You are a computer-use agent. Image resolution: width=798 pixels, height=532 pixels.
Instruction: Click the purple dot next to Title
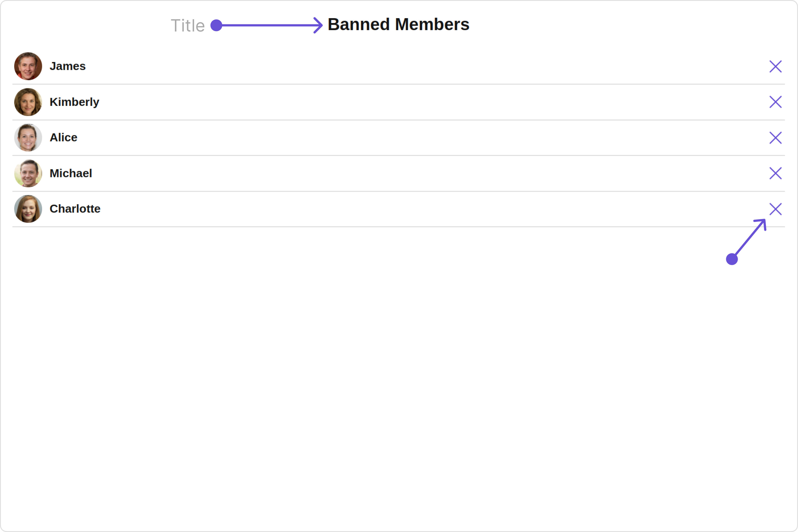tap(216, 25)
